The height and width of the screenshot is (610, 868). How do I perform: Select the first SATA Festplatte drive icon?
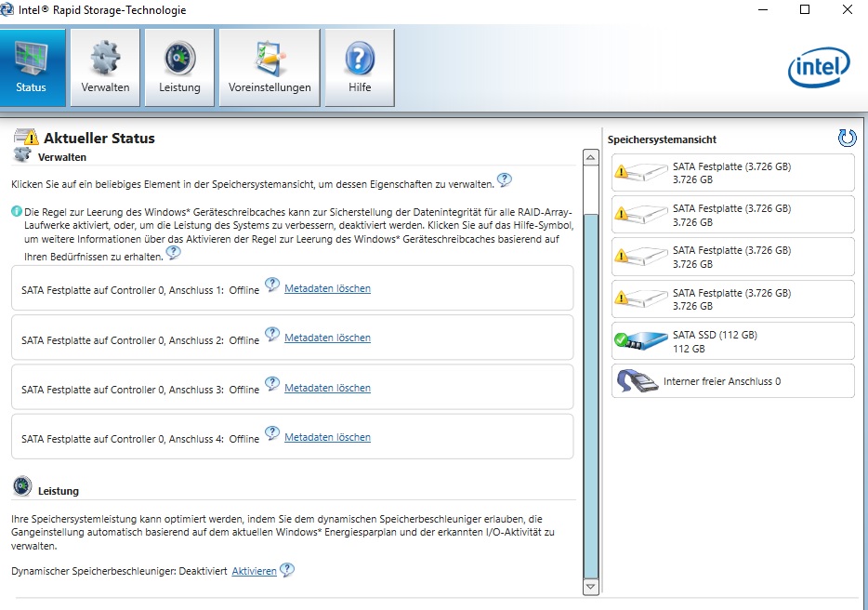tap(640, 172)
